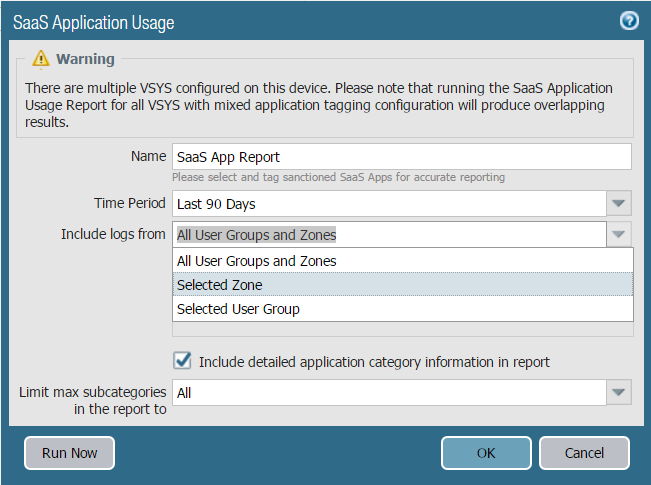Click the yellow warning triangle icon
This screenshot has width=651, height=485.
pos(40,59)
